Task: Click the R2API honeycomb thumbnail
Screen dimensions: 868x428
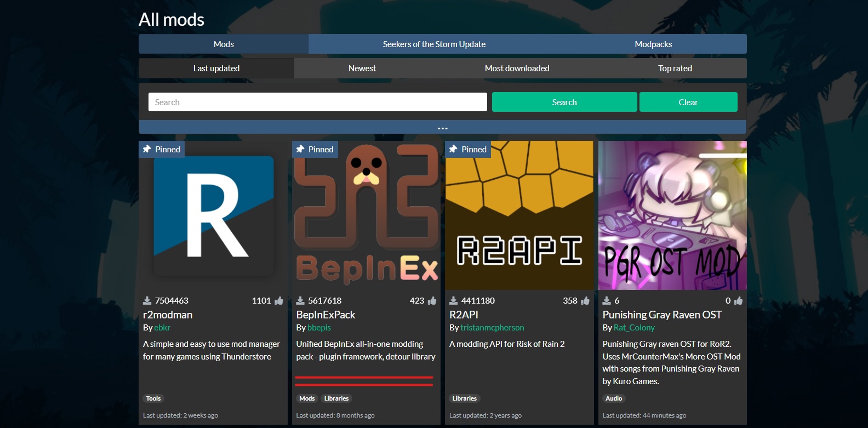Action: tap(519, 215)
